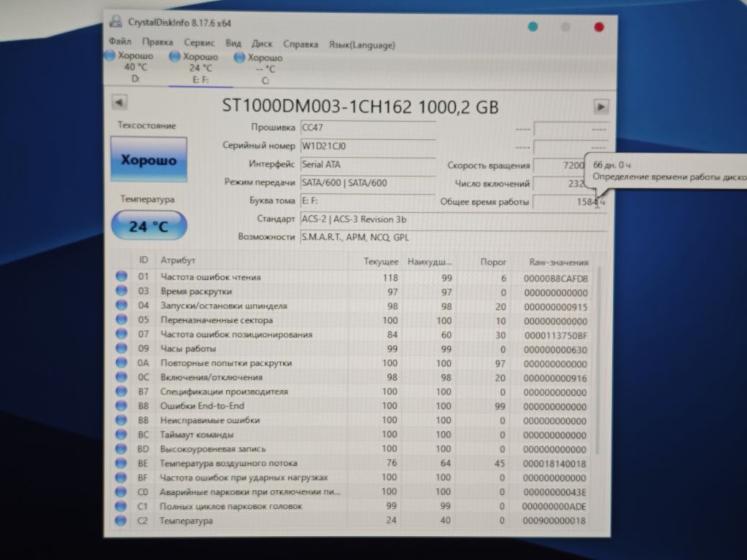
Task: Open the Вид menu
Action: [233, 43]
